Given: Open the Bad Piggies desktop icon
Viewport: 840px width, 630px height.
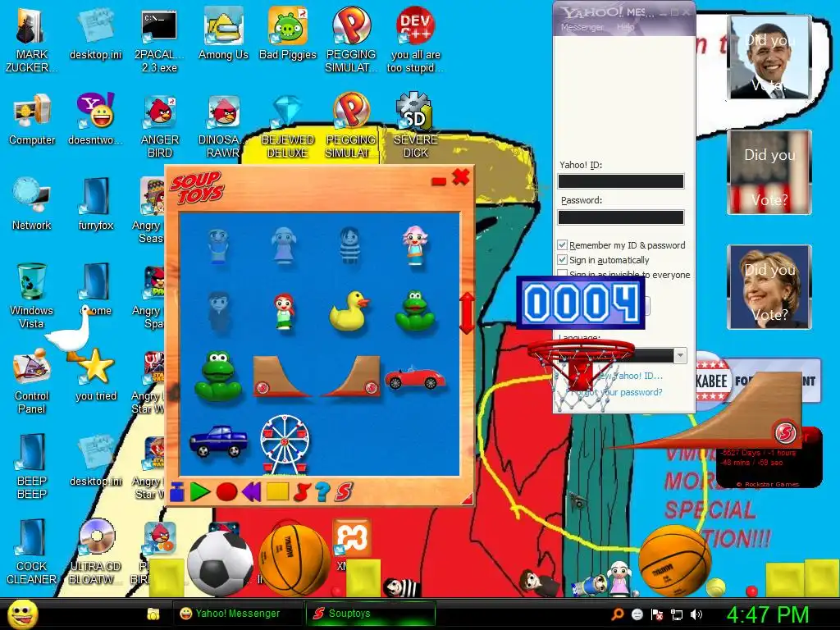Looking at the screenshot, I should tap(288, 34).
